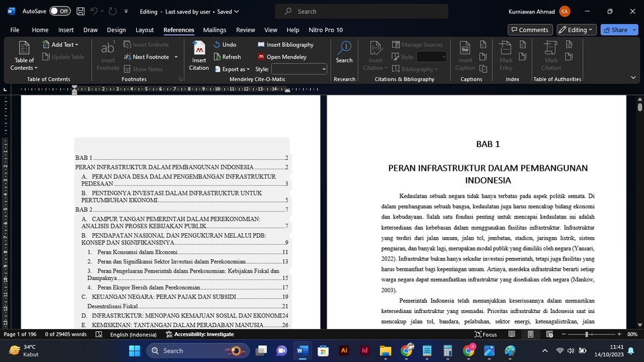The width and height of the screenshot is (644, 362).
Task: Click the Undo arrow in title bar
Action: [94, 11]
